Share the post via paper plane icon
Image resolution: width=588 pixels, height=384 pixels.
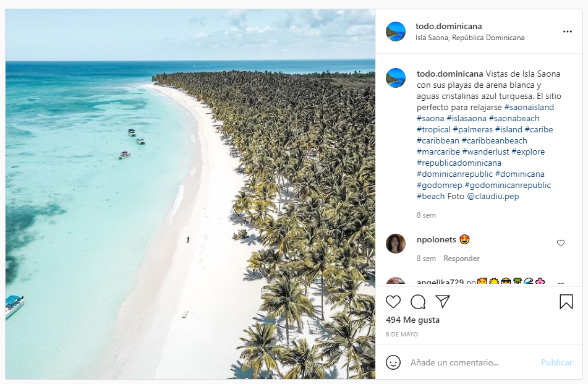tap(442, 301)
